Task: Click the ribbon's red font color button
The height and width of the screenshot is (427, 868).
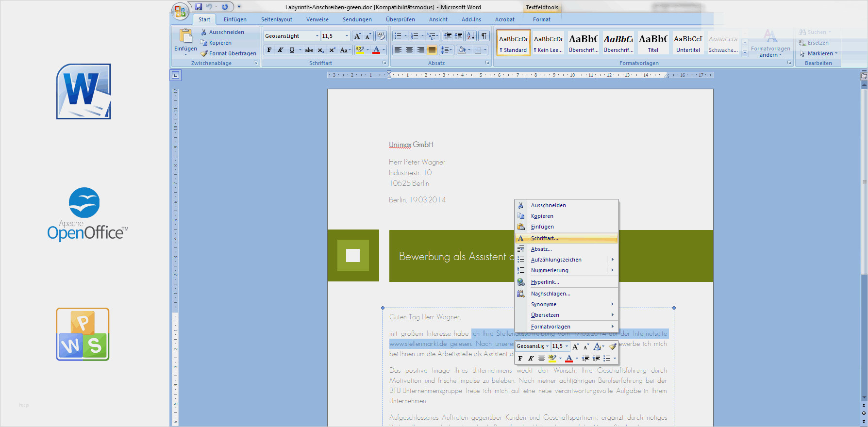Action: pos(376,50)
